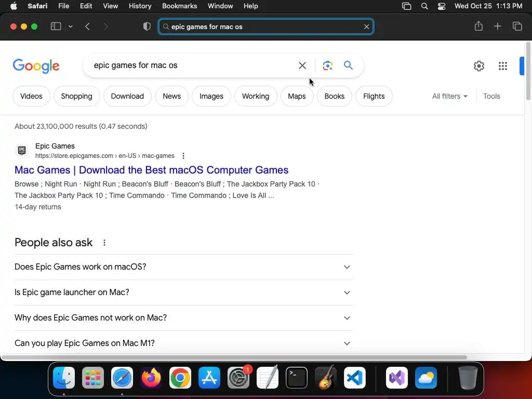
Task: Run search using magnifier button
Action: click(348, 65)
